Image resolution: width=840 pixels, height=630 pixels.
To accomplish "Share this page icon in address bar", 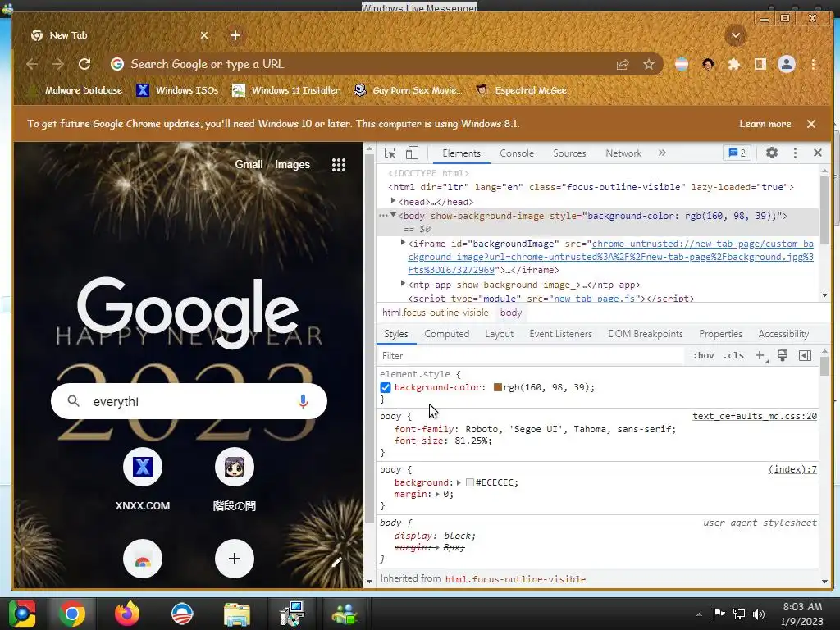I will click(623, 64).
